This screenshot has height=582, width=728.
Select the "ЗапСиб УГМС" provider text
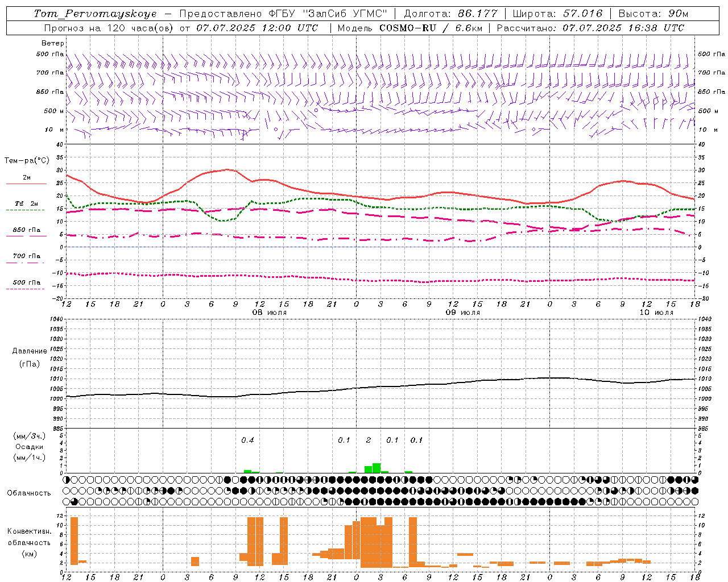(346, 14)
